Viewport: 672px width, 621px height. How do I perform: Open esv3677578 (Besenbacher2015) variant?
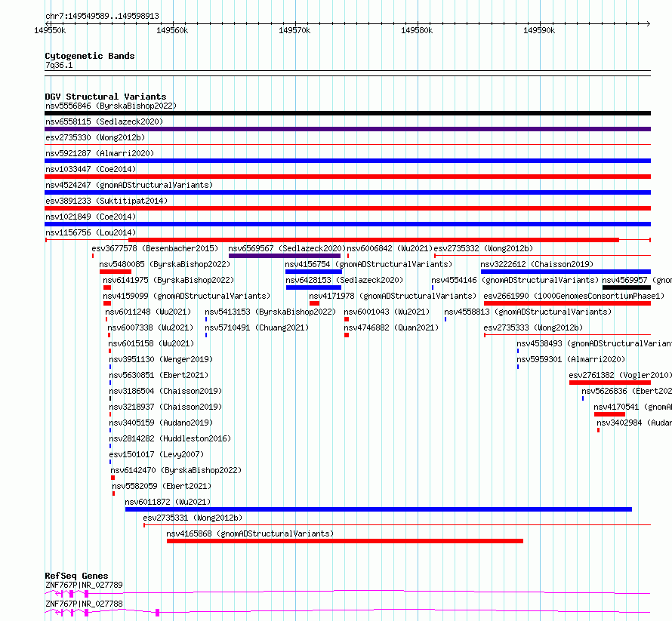[155, 248]
